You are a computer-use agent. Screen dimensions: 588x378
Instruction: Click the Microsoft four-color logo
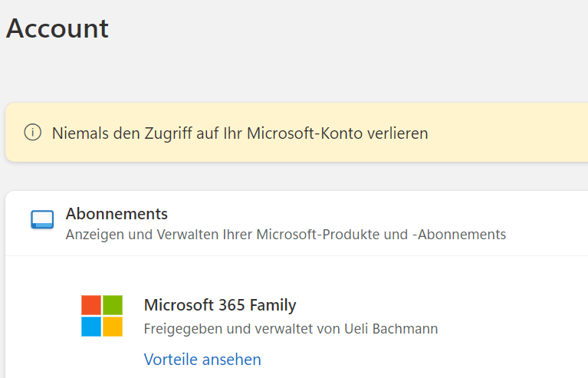tap(102, 316)
